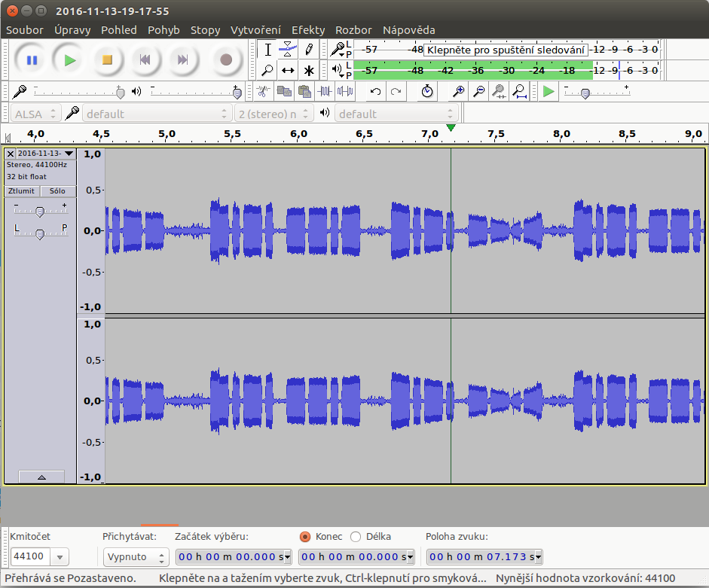Open the recording meter microphone dropdown
This screenshot has width=709, height=588.
(x=339, y=49)
